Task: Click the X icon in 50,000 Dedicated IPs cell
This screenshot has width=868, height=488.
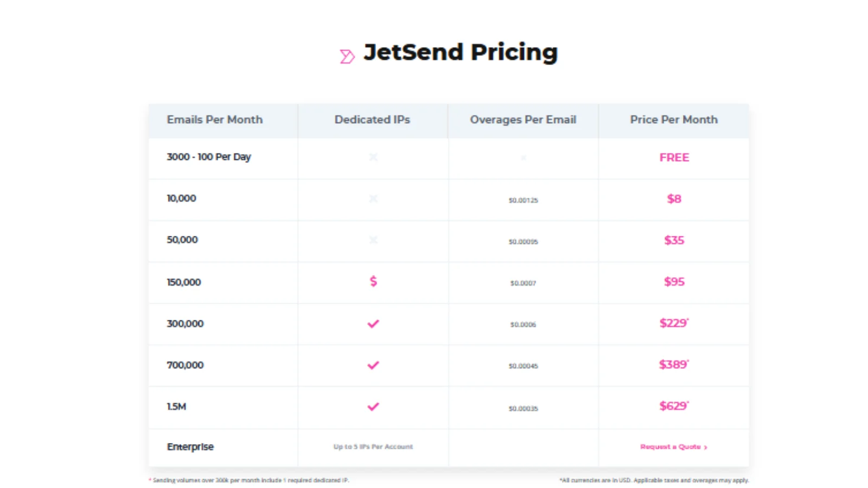Action: pyautogui.click(x=373, y=240)
